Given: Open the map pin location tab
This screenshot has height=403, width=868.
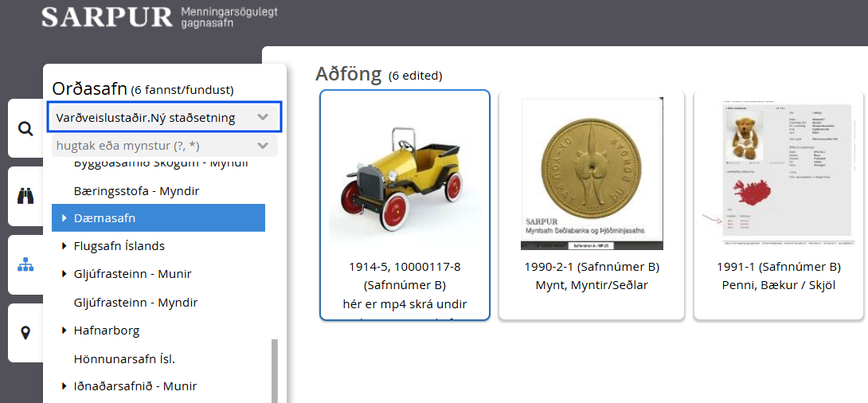Looking at the screenshot, I should click(25, 333).
